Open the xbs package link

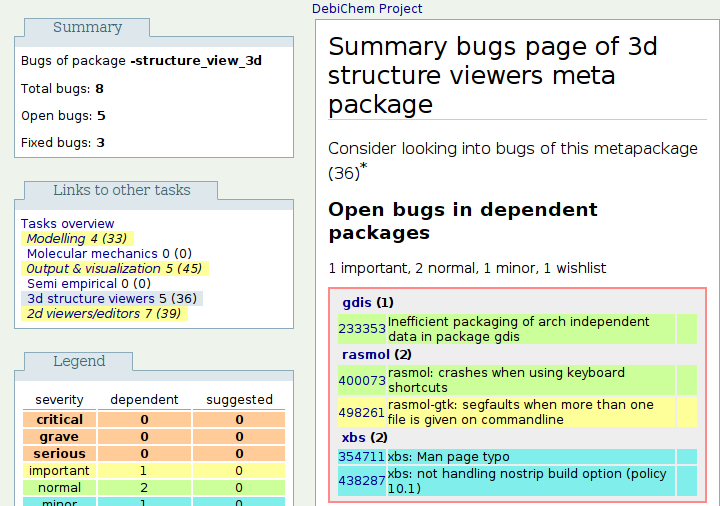click(354, 437)
